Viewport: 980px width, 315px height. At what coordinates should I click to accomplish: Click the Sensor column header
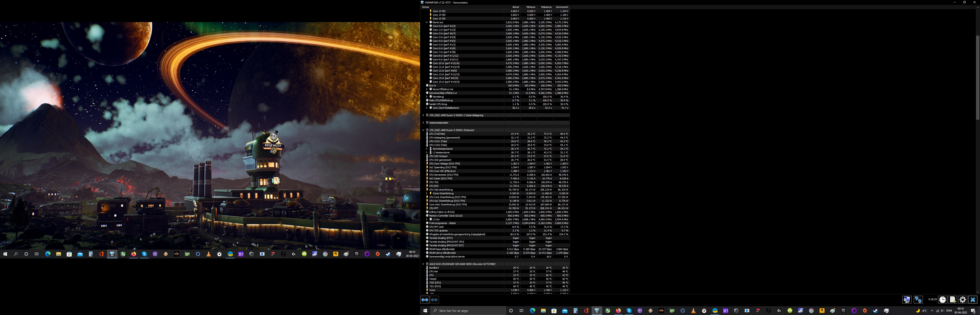pyautogui.click(x=462, y=7)
